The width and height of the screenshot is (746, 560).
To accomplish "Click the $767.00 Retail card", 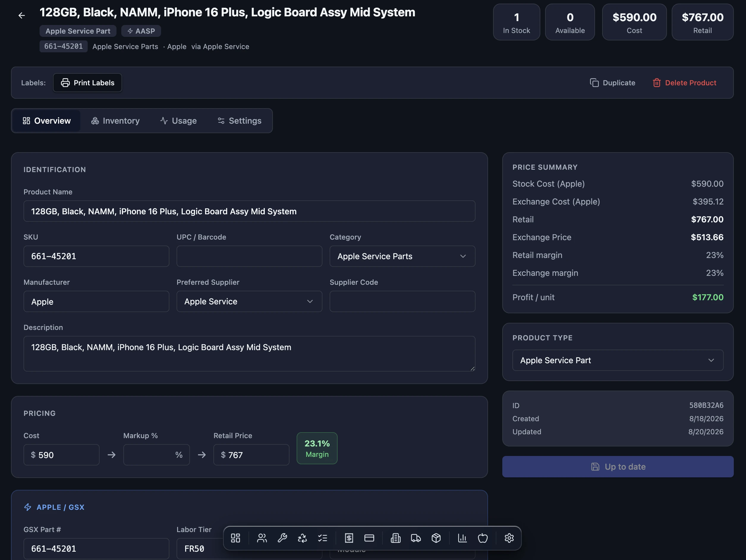I will click(703, 22).
